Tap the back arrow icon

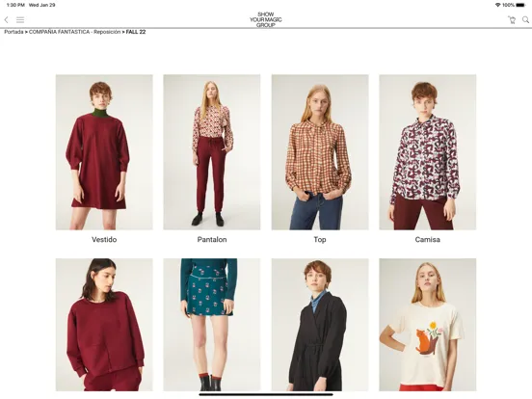6,19
